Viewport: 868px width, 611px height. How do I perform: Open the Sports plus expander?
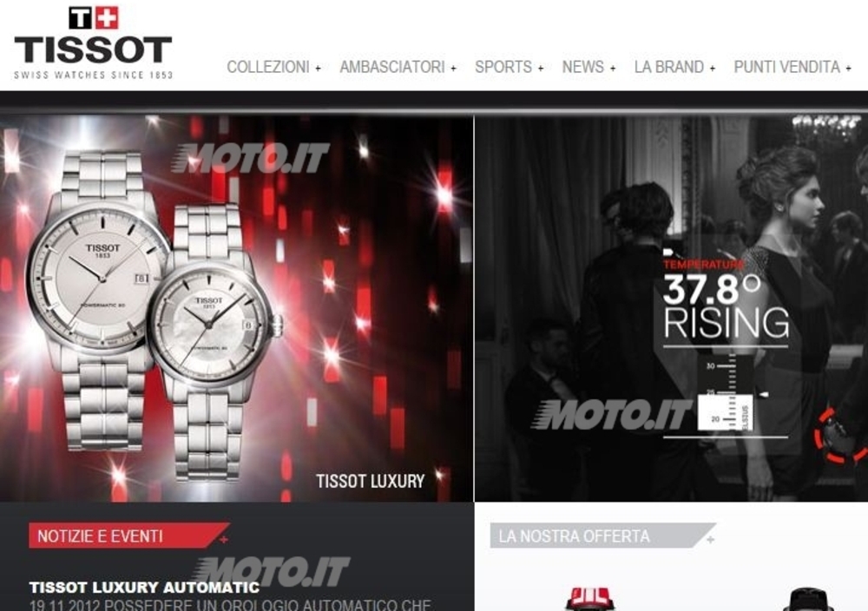click(541, 69)
